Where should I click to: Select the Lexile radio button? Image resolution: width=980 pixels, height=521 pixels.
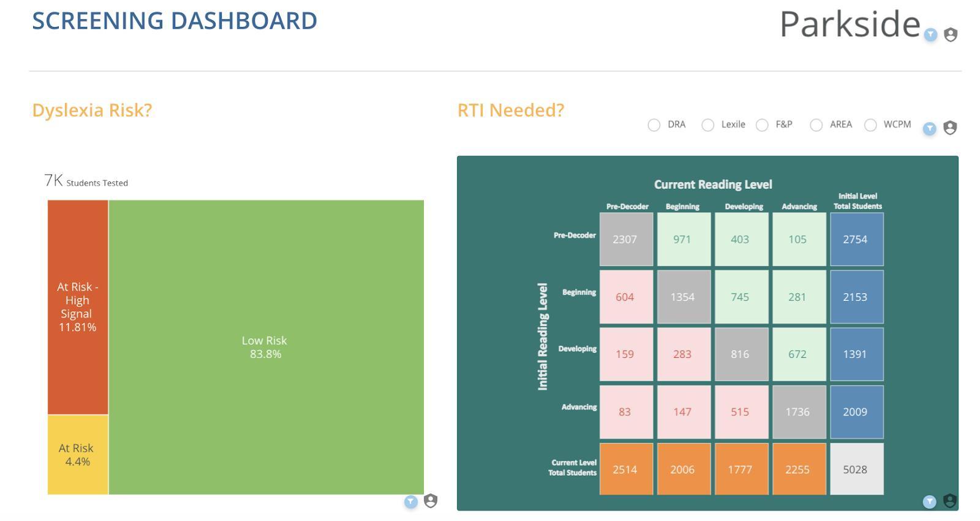tap(708, 125)
